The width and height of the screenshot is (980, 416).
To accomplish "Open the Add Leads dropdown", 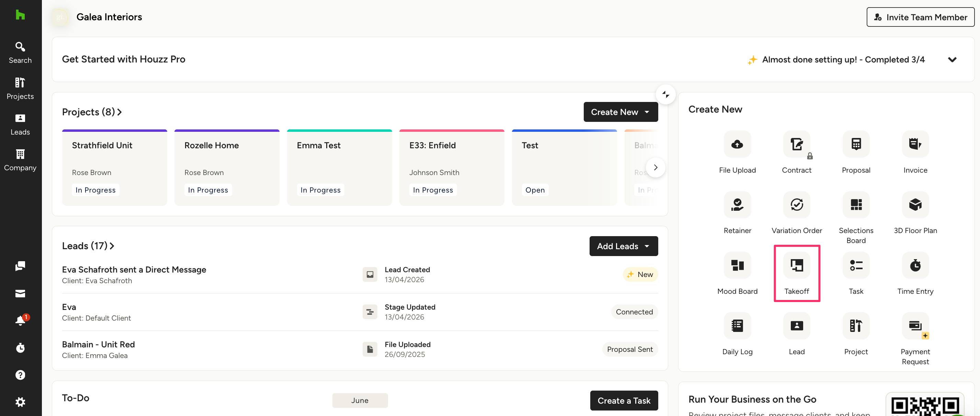I will click(x=624, y=246).
